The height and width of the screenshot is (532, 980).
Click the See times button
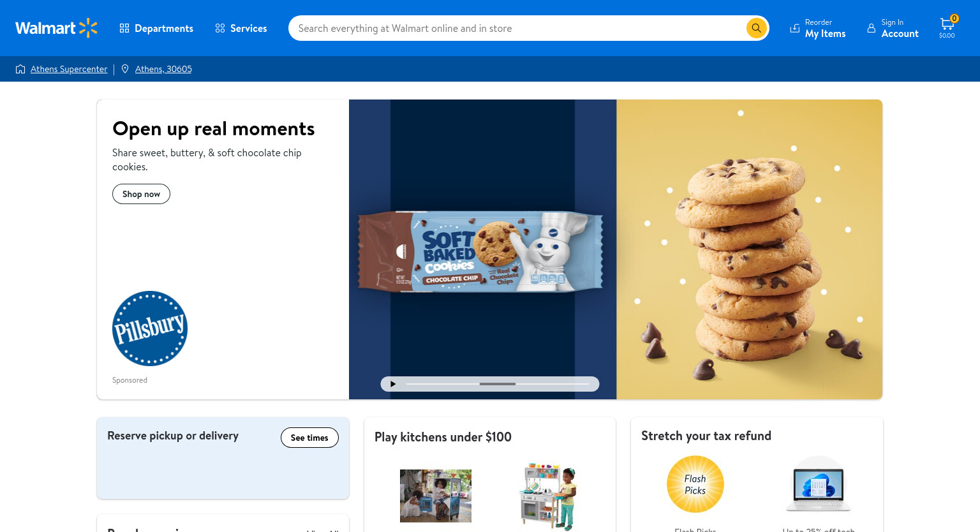(309, 438)
